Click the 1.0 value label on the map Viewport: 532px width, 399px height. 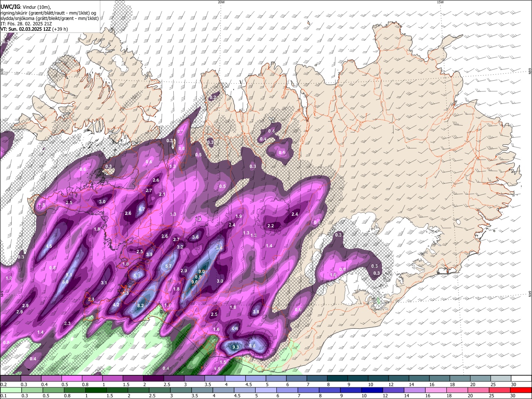coord(333,275)
